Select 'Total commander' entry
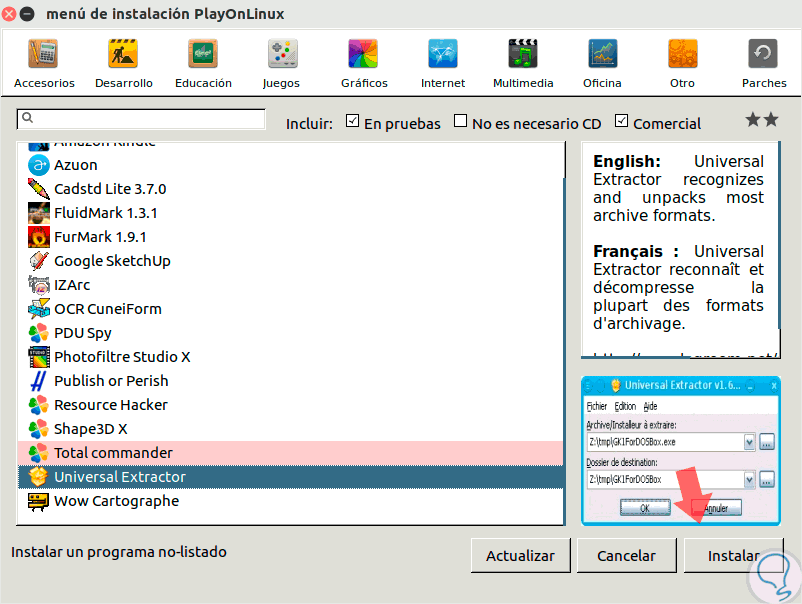This screenshot has height=604, width=802. (291, 453)
